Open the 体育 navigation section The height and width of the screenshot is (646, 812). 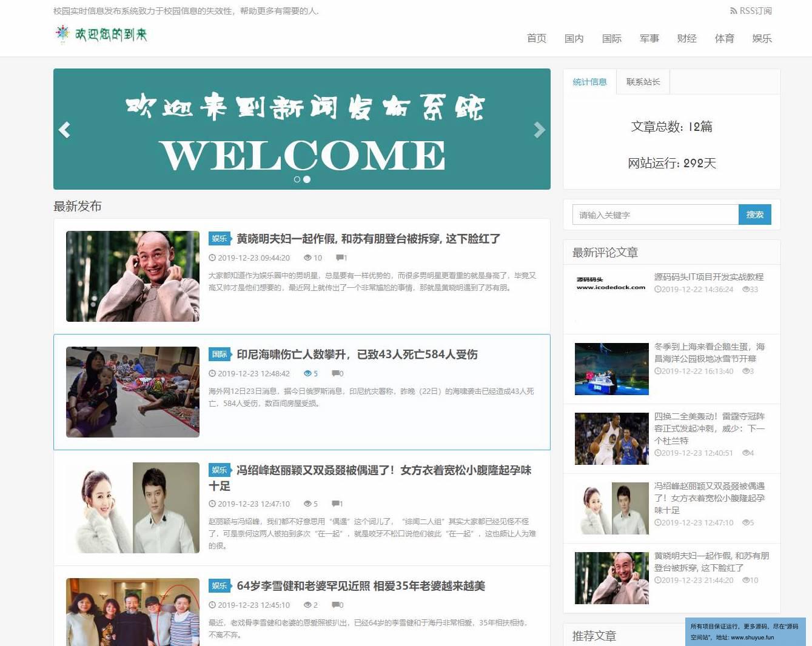tap(725, 38)
